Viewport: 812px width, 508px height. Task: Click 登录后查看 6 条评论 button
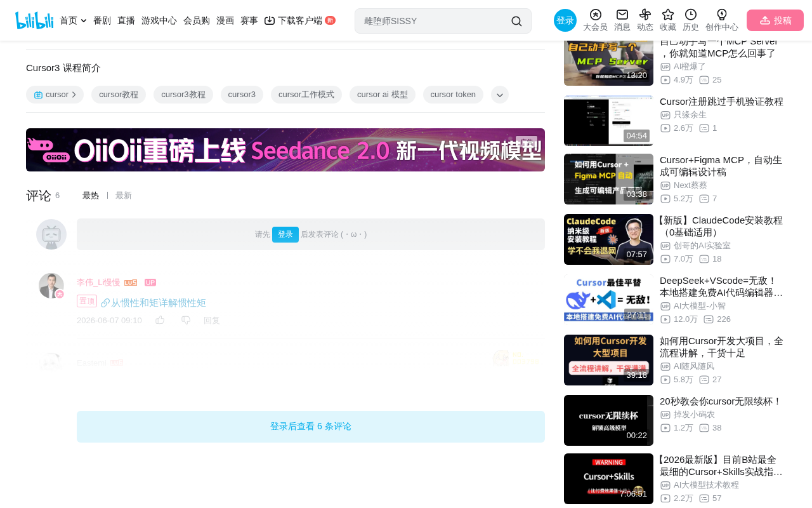pos(311,427)
